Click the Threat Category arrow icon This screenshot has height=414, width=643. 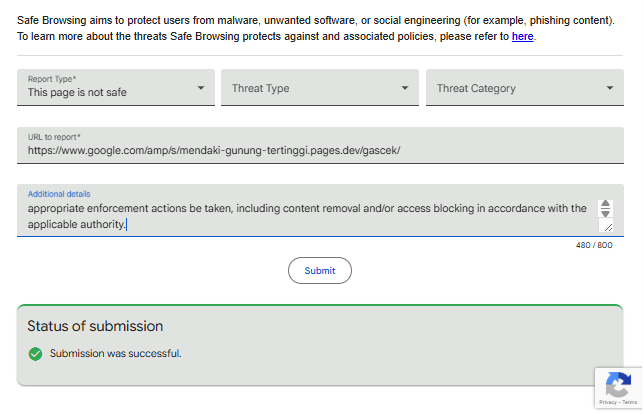click(610, 88)
